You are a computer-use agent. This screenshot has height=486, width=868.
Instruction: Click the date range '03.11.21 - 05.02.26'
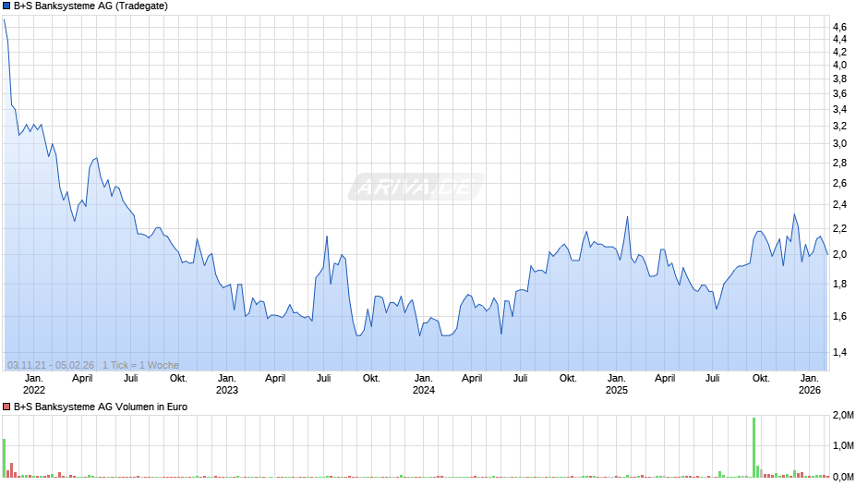click(51, 365)
